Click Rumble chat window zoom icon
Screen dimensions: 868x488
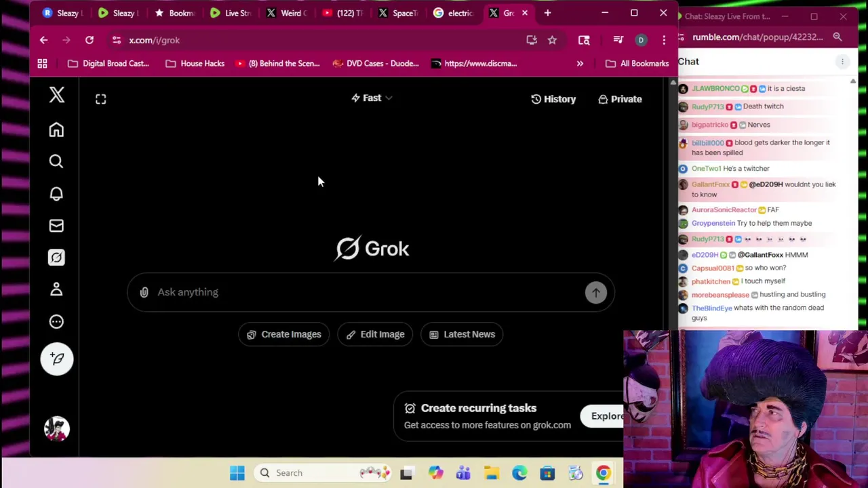pyautogui.click(x=837, y=37)
